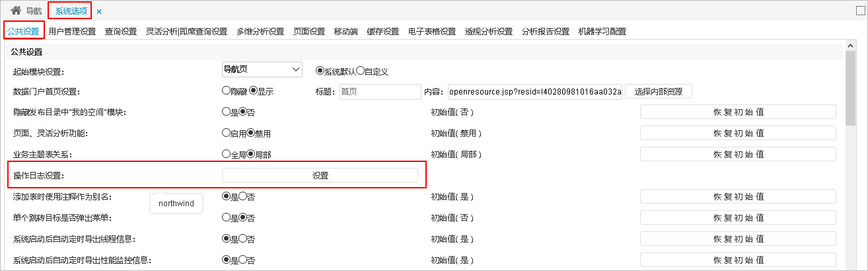This screenshot has height=271, width=868.
Task: Select 是 for 隐藏发布目录中我的空间模块
Action: click(x=226, y=112)
